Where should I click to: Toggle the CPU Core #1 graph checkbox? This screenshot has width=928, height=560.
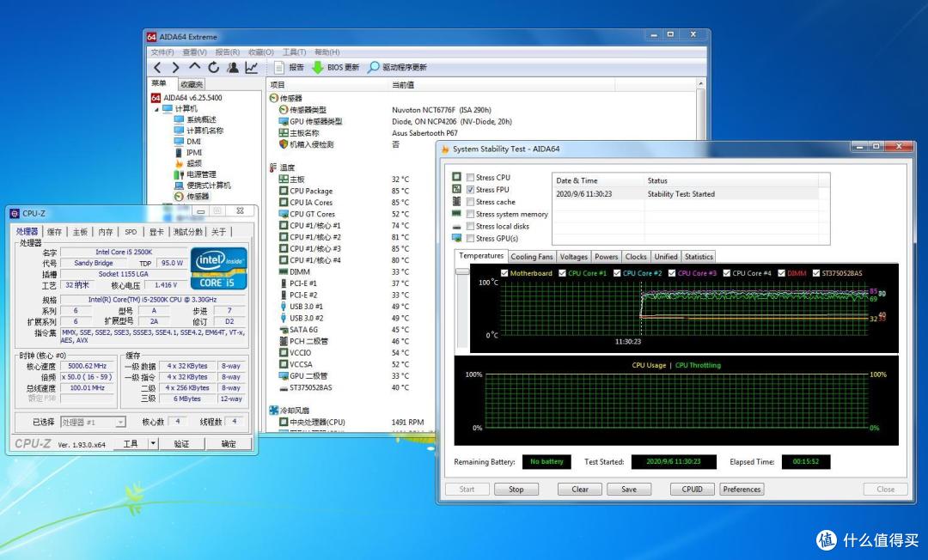[562, 273]
